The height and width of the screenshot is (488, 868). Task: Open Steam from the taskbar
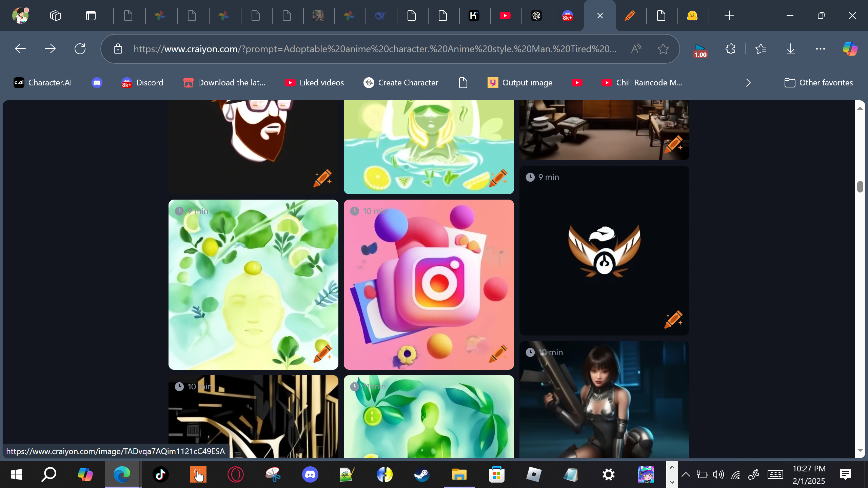pos(422,474)
